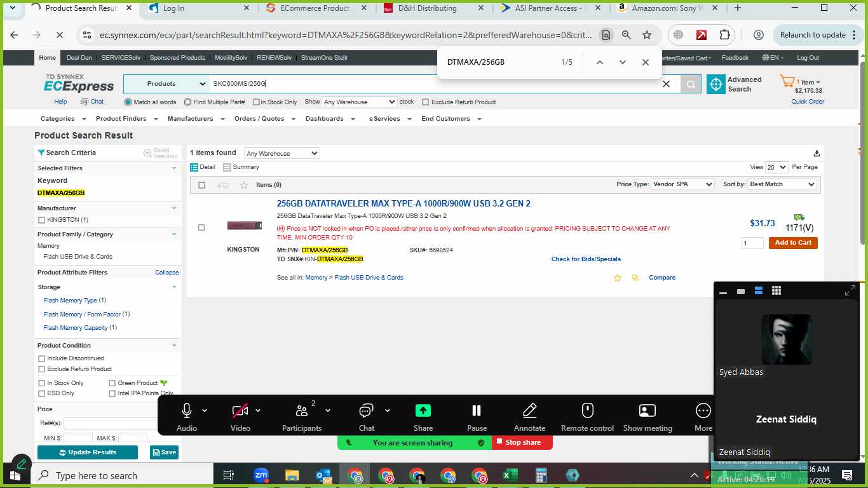Open the shopping cart icon

coord(787,82)
